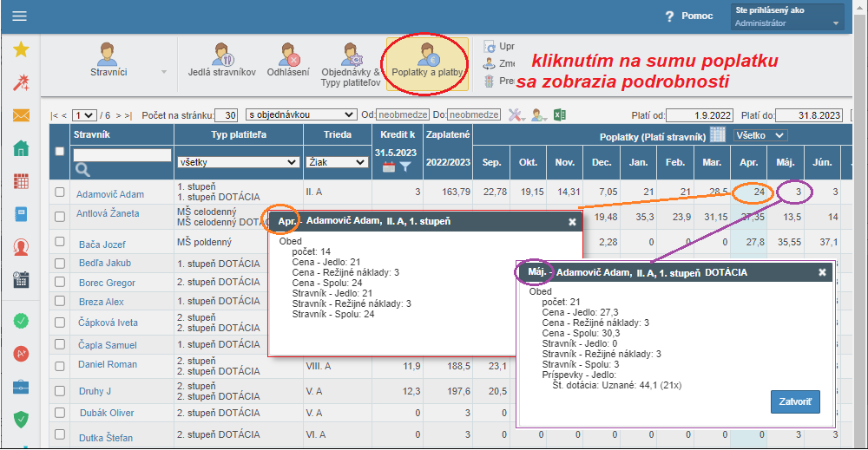Image resolution: width=868 pixels, height=450 pixels.
Task: Tick checkbox for Borec Gregor
Action: pyautogui.click(x=60, y=282)
